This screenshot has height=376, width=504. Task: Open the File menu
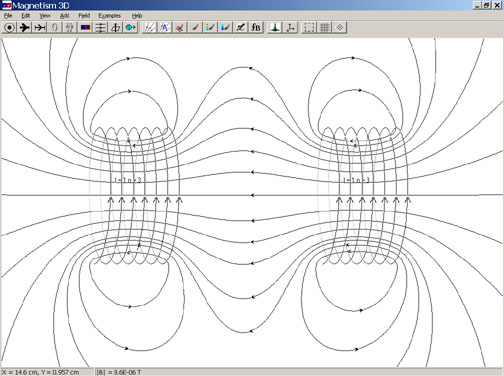[8, 16]
